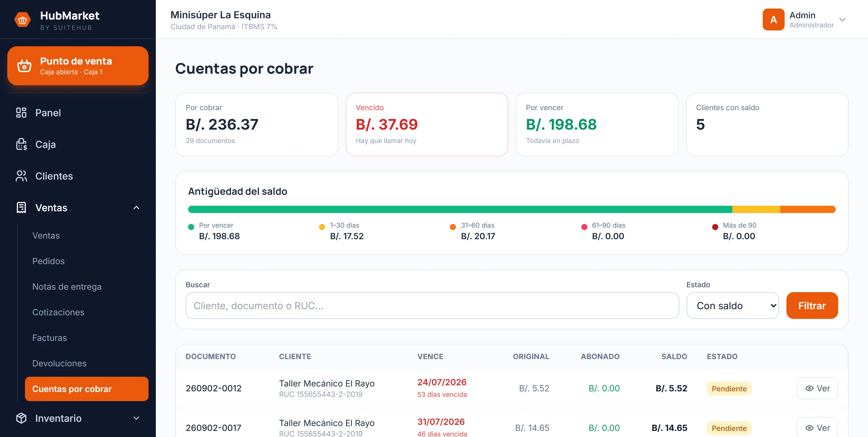Click the Panel grid icon

[21, 113]
